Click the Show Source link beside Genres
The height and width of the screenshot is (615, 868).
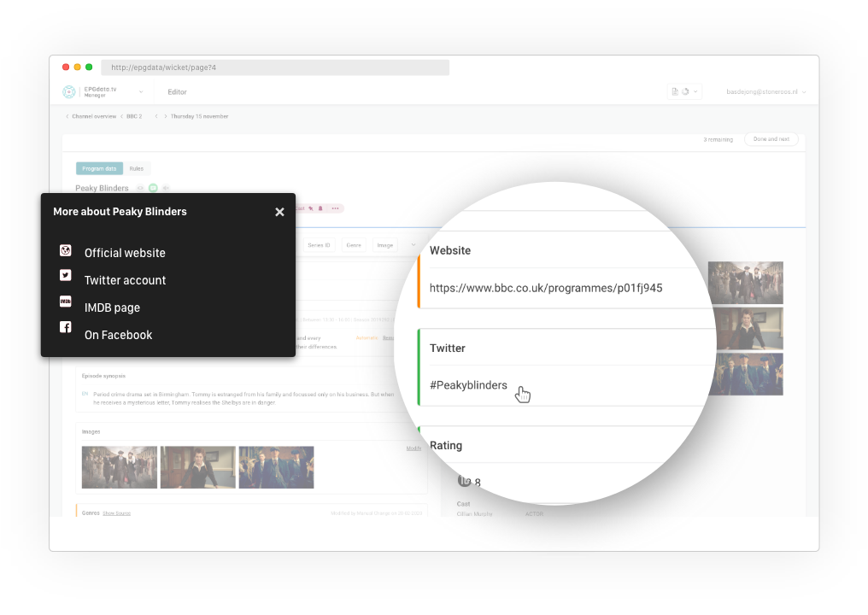tap(117, 513)
